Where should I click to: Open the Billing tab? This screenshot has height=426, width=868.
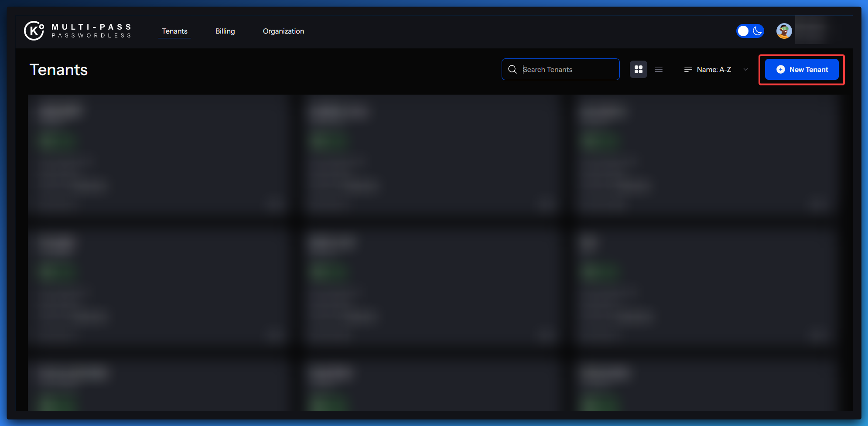[225, 31]
